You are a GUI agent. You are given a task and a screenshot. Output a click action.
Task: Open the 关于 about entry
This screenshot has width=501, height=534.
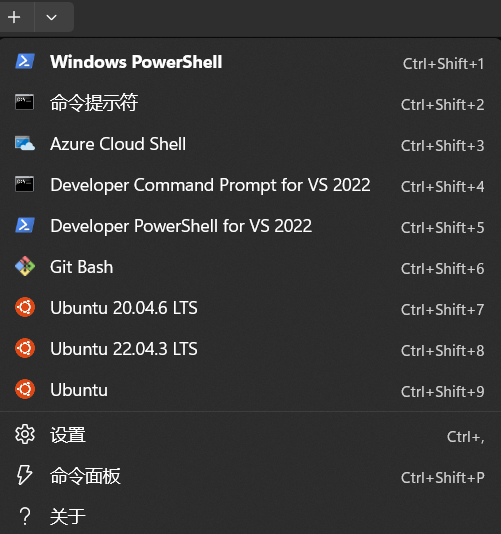pos(250,516)
